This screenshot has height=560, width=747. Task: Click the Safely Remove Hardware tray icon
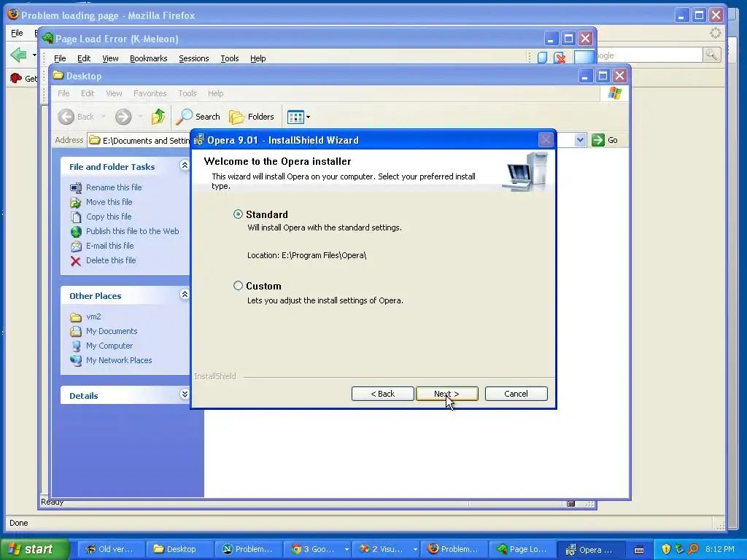coord(680,549)
